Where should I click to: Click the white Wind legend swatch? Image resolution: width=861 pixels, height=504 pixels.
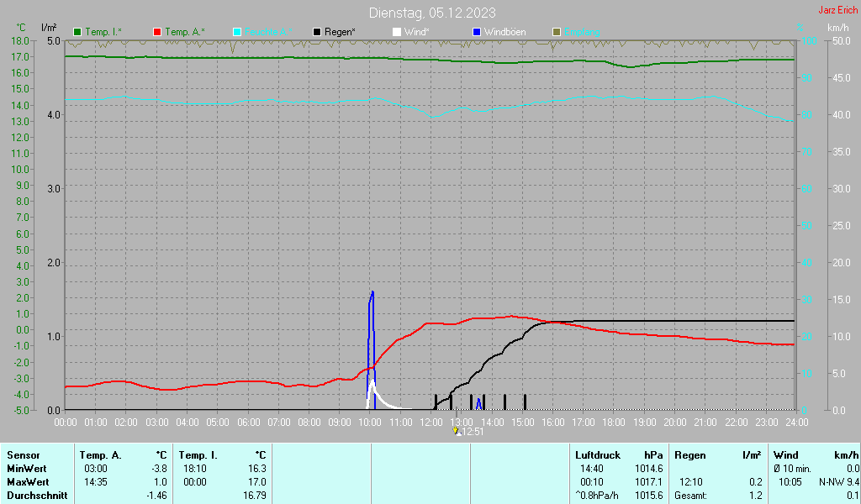(397, 32)
